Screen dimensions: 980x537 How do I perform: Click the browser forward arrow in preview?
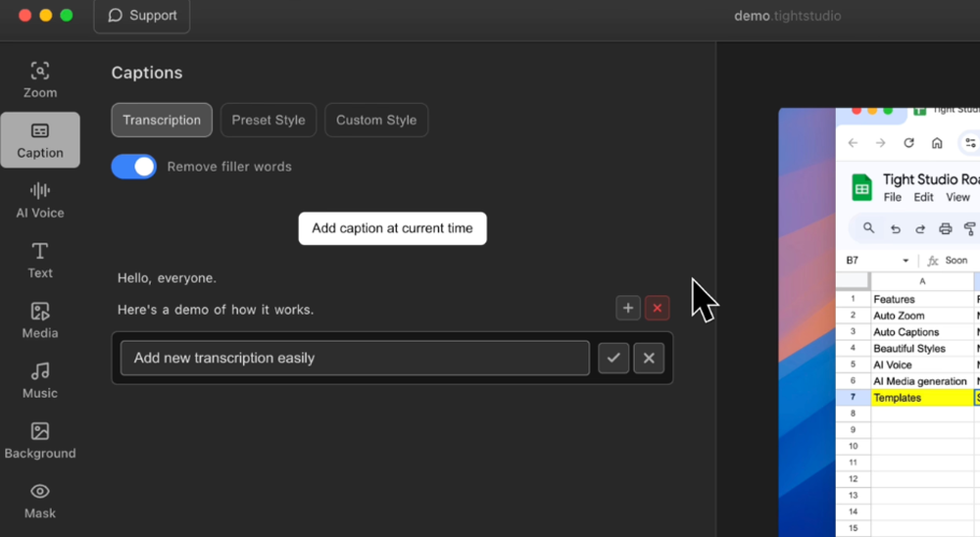881,143
